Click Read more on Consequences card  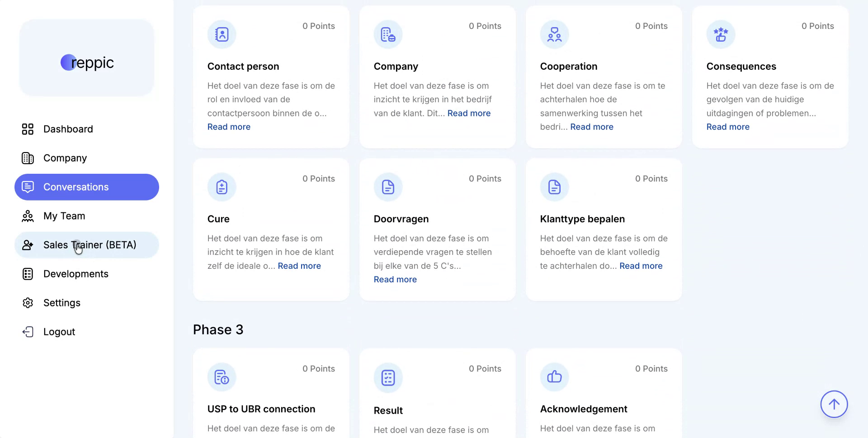pyautogui.click(x=728, y=127)
